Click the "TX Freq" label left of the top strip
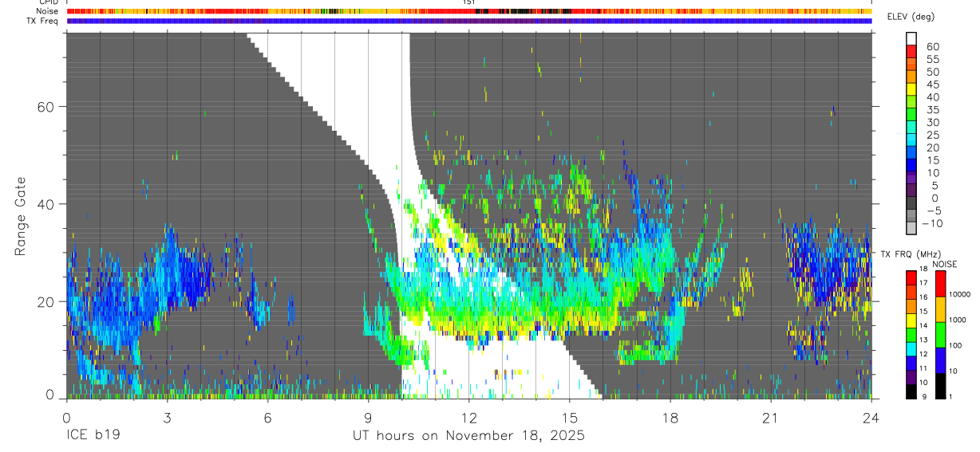The width and height of the screenshot is (980, 452). tap(44, 21)
